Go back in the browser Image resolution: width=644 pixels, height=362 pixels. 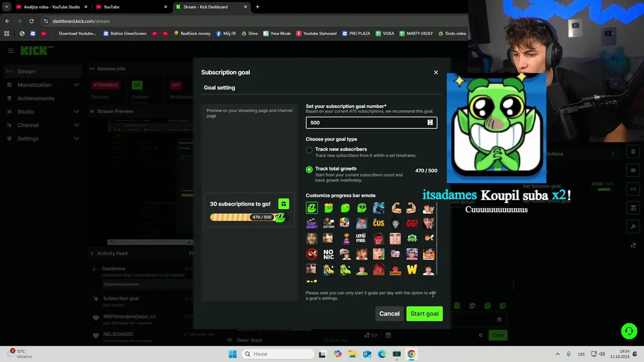click(7, 21)
